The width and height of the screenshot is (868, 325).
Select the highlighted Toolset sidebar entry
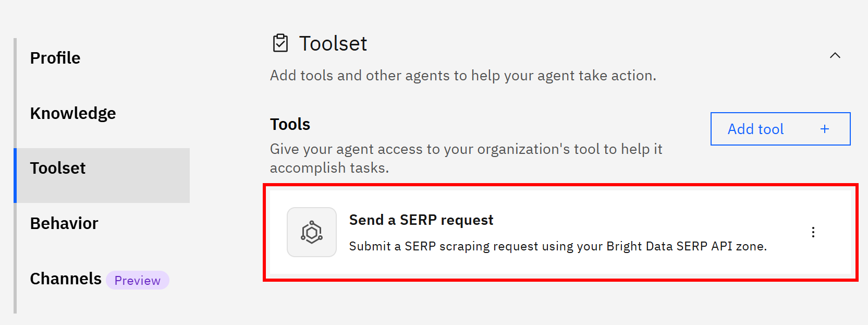coord(58,168)
